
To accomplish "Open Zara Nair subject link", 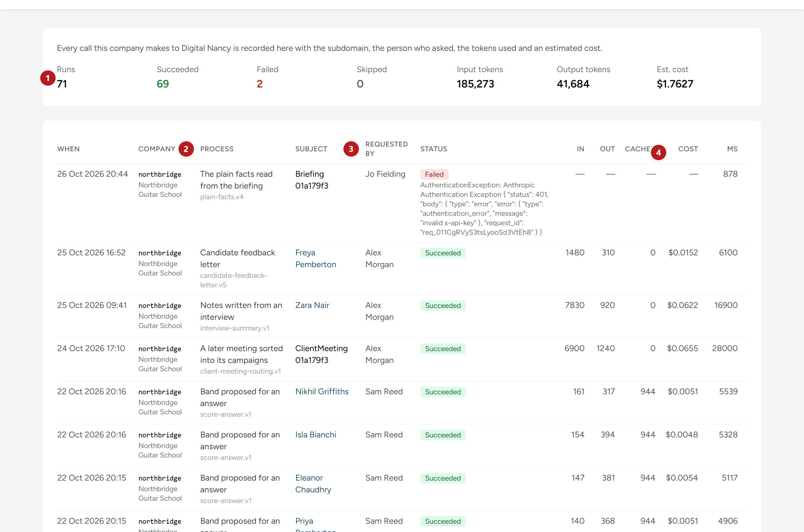I will pyautogui.click(x=312, y=305).
